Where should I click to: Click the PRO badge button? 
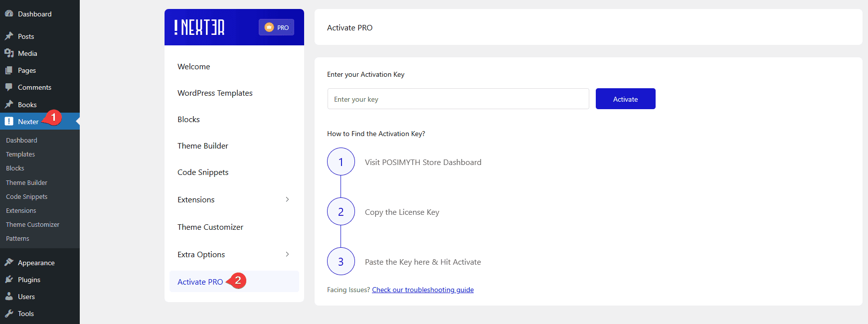[x=276, y=27]
